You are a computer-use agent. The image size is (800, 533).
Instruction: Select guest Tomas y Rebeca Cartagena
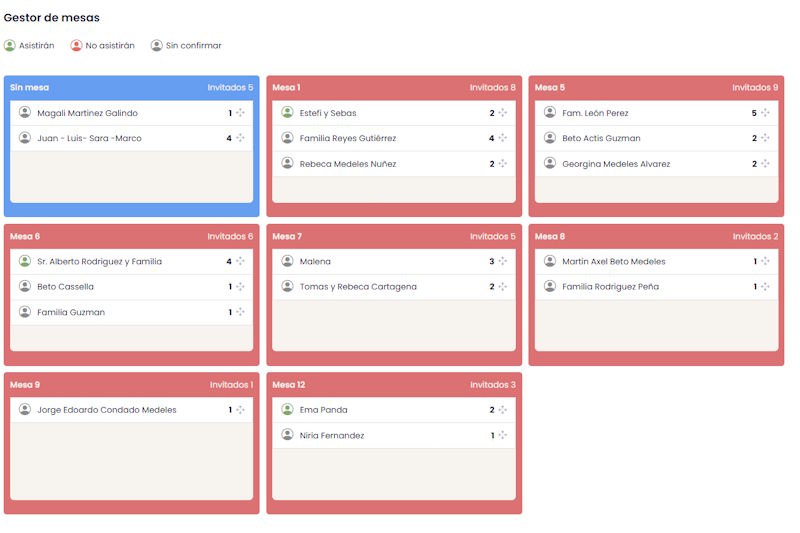coord(358,287)
